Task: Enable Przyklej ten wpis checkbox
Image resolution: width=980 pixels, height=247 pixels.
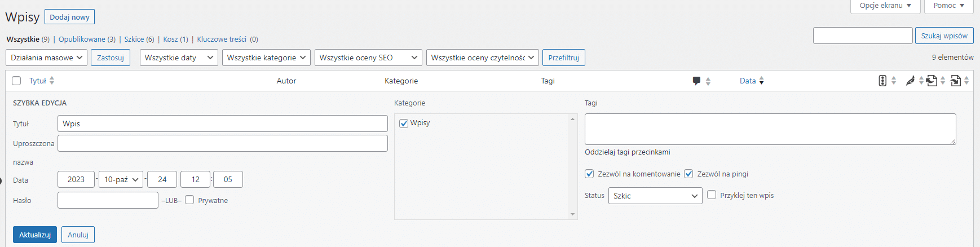Action: [712, 195]
